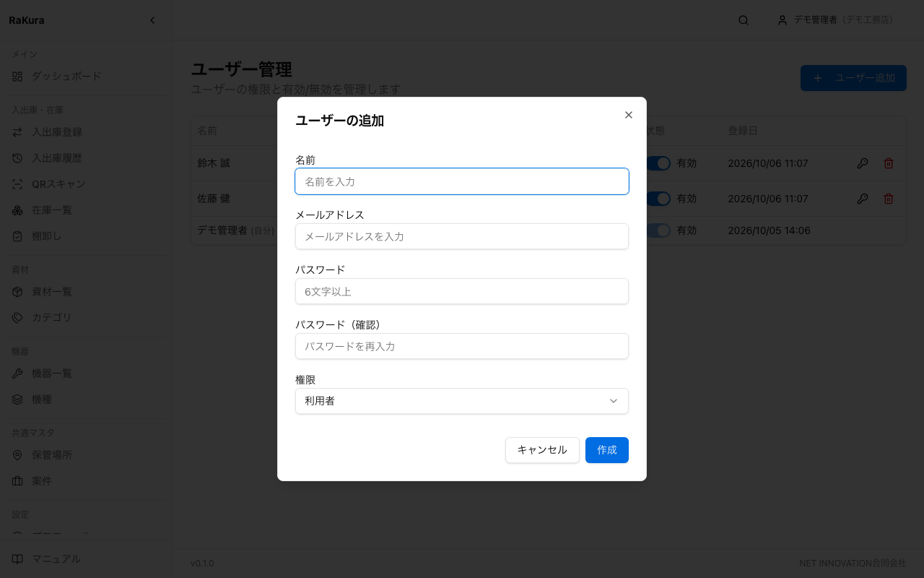
Task: Open マニュアル at the sidebar bottom
Action: pos(87,559)
